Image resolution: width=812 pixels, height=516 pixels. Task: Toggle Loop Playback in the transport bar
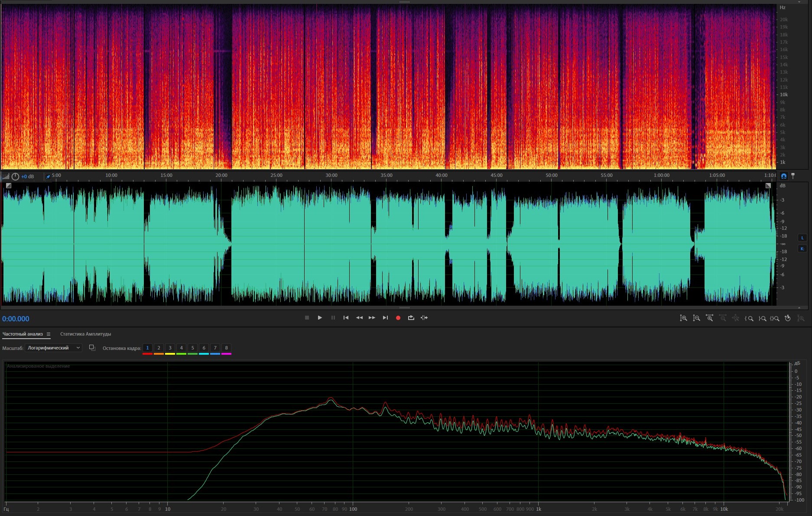[411, 318]
